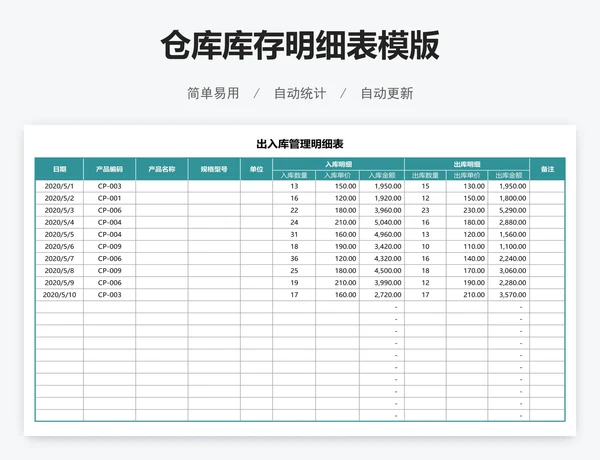Screen dimensions: 600x460
Task: Click the 自动统计 subtitle text
Action: point(300,93)
